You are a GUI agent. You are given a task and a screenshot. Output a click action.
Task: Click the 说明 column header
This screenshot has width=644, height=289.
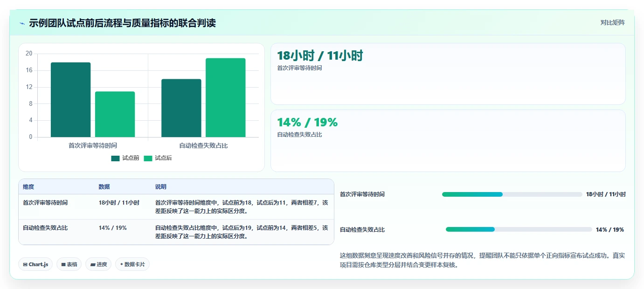tap(161, 187)
